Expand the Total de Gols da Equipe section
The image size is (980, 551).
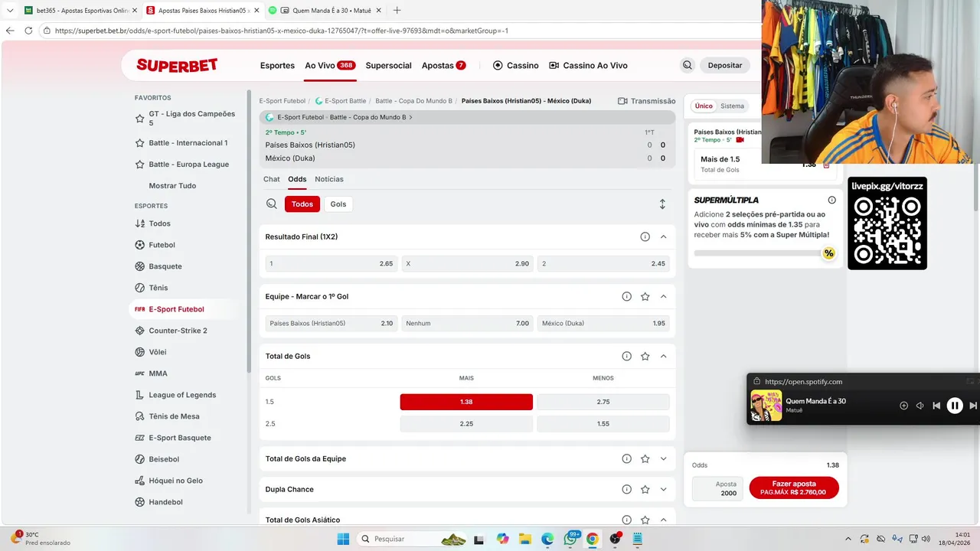pyautogui.click(x=663, y=458)
